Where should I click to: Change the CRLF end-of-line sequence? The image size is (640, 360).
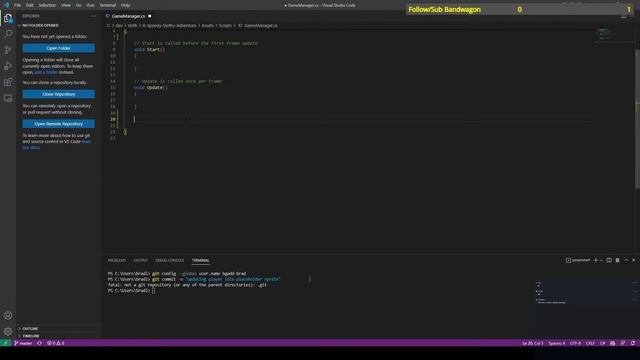click(x=590, y=343)
